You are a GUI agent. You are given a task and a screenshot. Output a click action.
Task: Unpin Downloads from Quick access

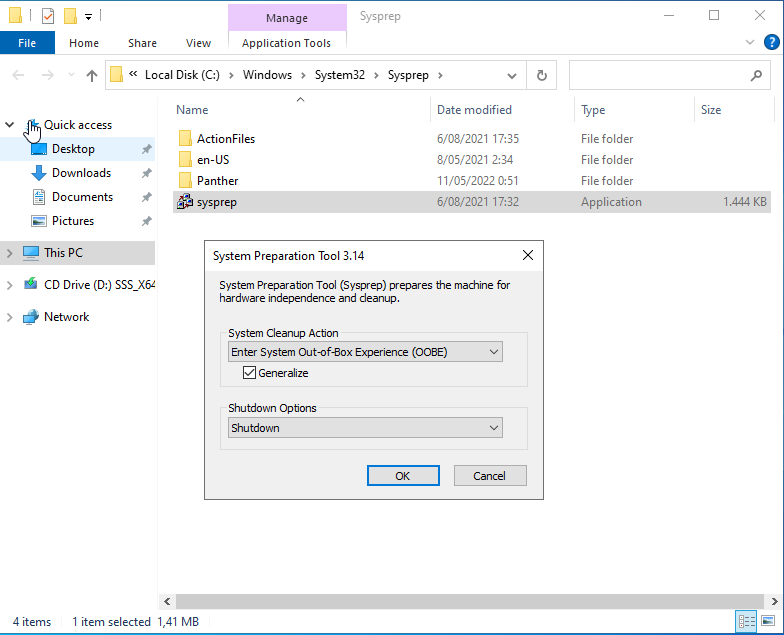pyautogui.click(x=146, y=173)
